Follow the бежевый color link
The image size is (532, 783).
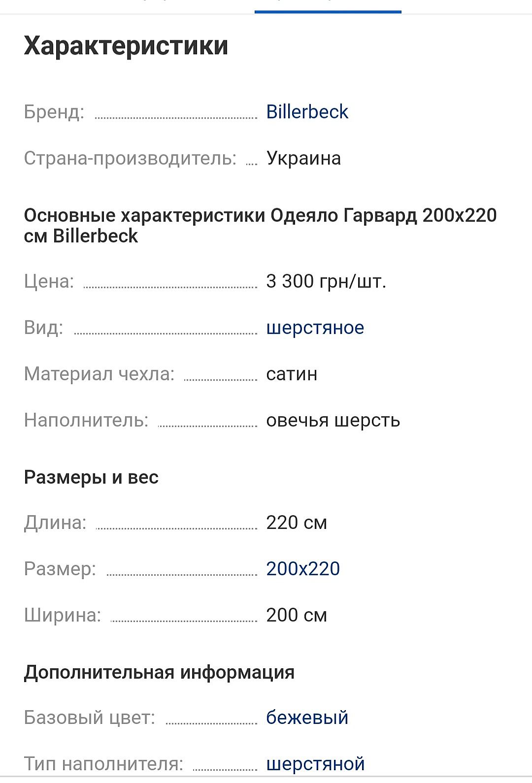click(307, 718)
